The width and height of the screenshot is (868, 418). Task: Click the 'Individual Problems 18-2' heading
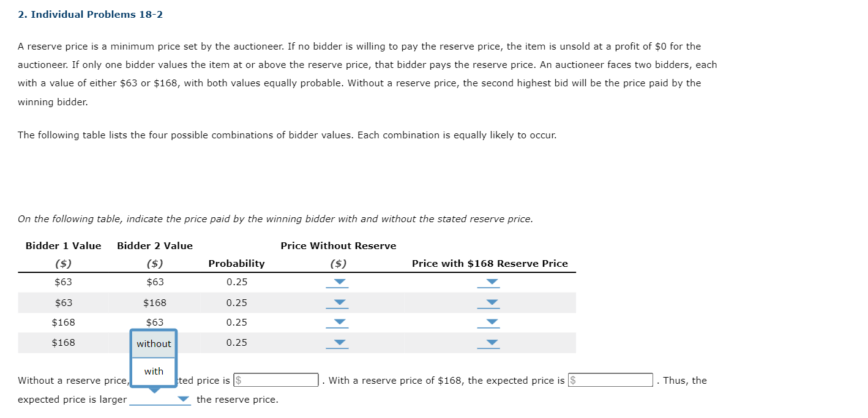[90, 14]
